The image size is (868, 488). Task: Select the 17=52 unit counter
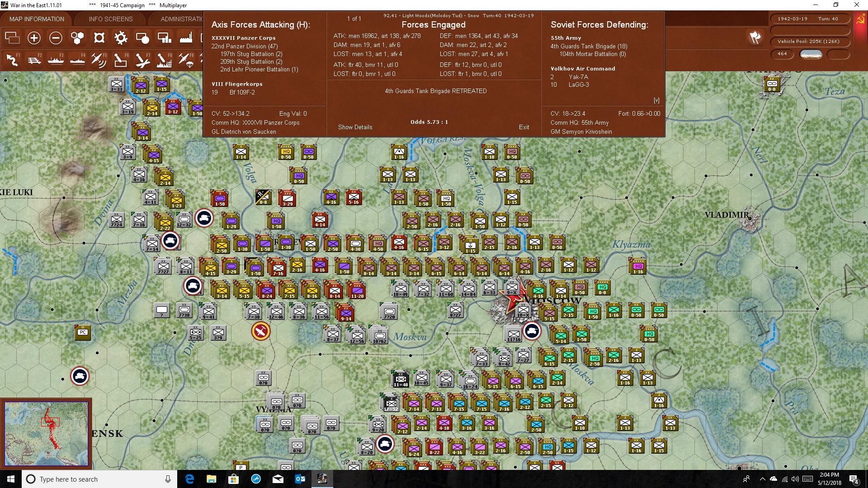coord(391,404)
